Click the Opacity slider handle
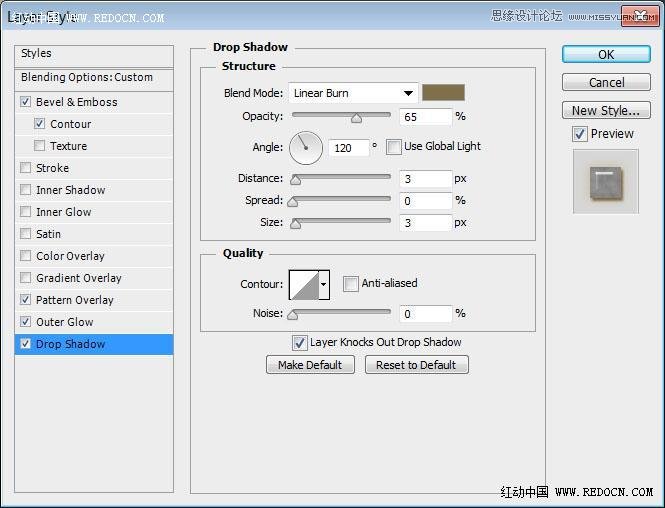Screen dimensions: 665x508 coord(356,118)
